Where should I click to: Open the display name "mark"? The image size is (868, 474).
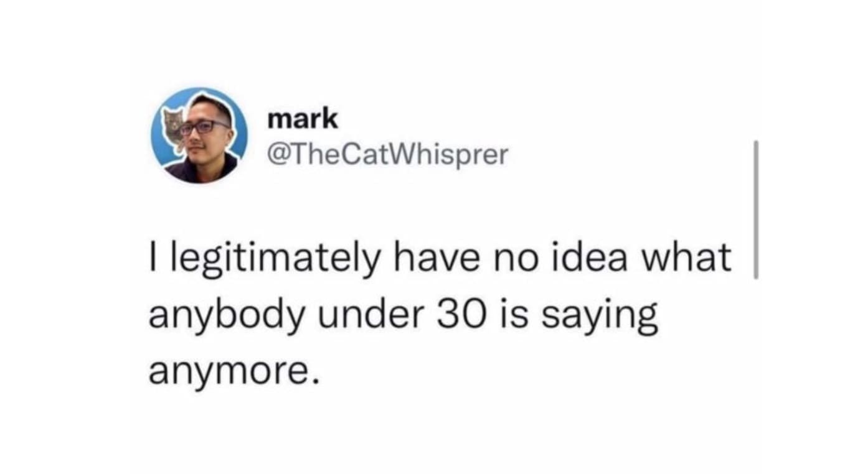tap(303, 118)
